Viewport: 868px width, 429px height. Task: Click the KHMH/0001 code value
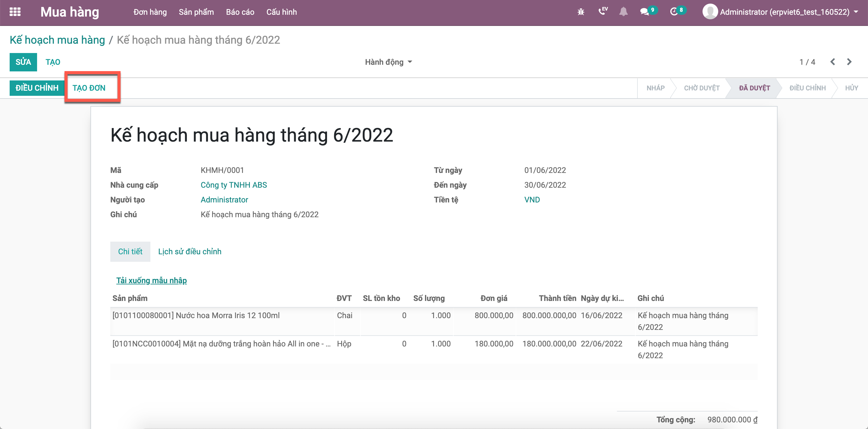point(222,170)
